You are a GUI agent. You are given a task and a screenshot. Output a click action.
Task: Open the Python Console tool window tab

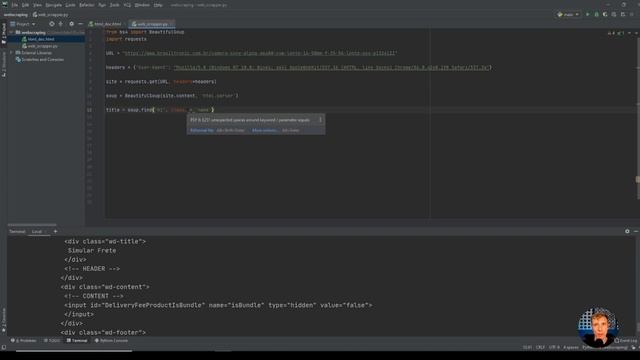[111, 340]
